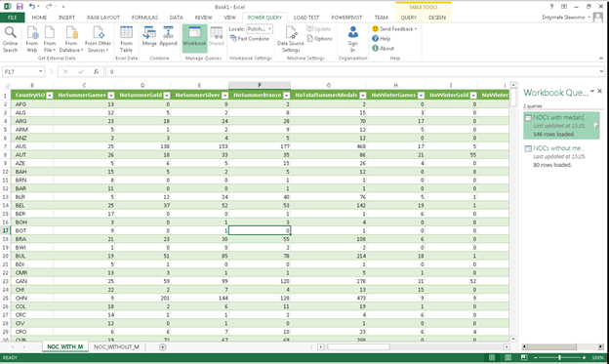
Task: Open the FILE tab
Action: (x=12, y=18)
